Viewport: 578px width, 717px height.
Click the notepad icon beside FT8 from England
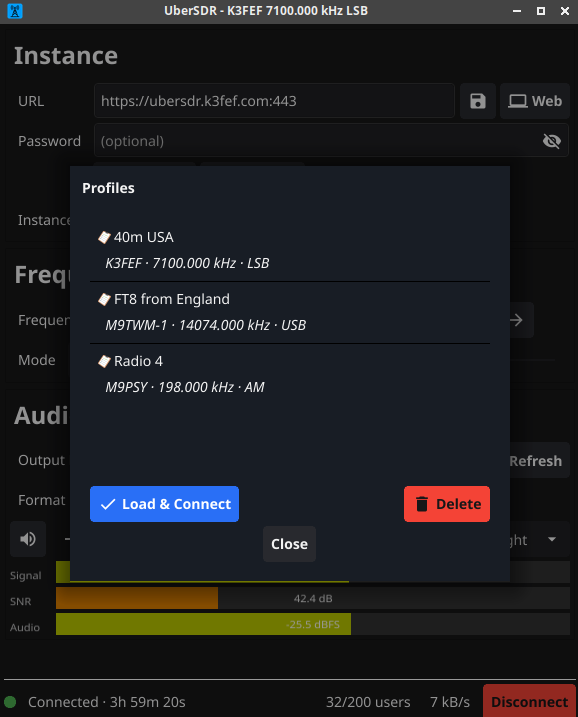[104, 300]
